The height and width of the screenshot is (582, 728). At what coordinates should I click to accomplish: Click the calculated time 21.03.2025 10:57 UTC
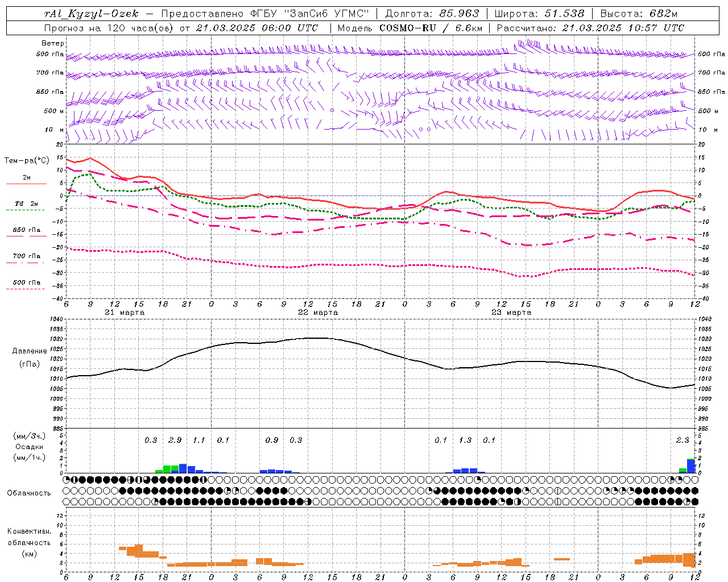tap(623, 28)
